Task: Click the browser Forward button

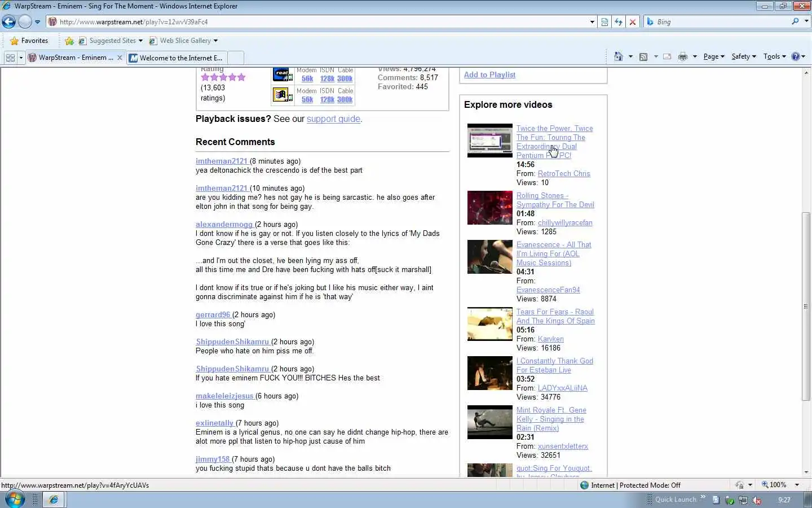Action: point(25,22)
